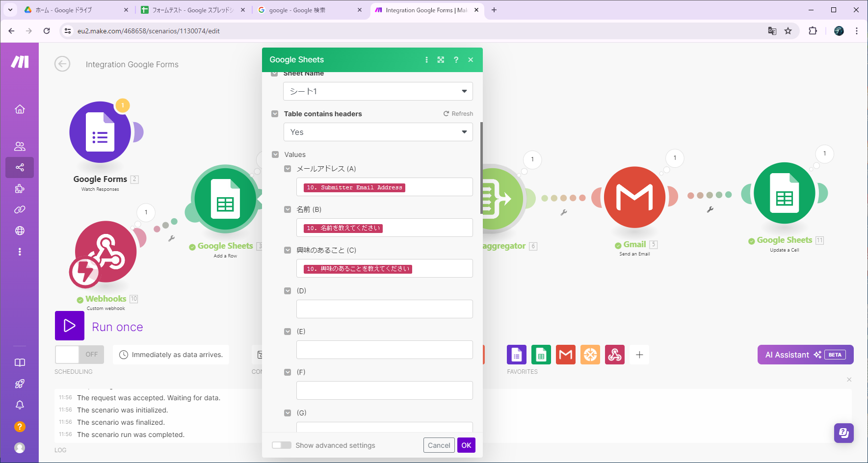868x463 pixels.
Task: Click the Cancel button
Action: tap(439, 445)
